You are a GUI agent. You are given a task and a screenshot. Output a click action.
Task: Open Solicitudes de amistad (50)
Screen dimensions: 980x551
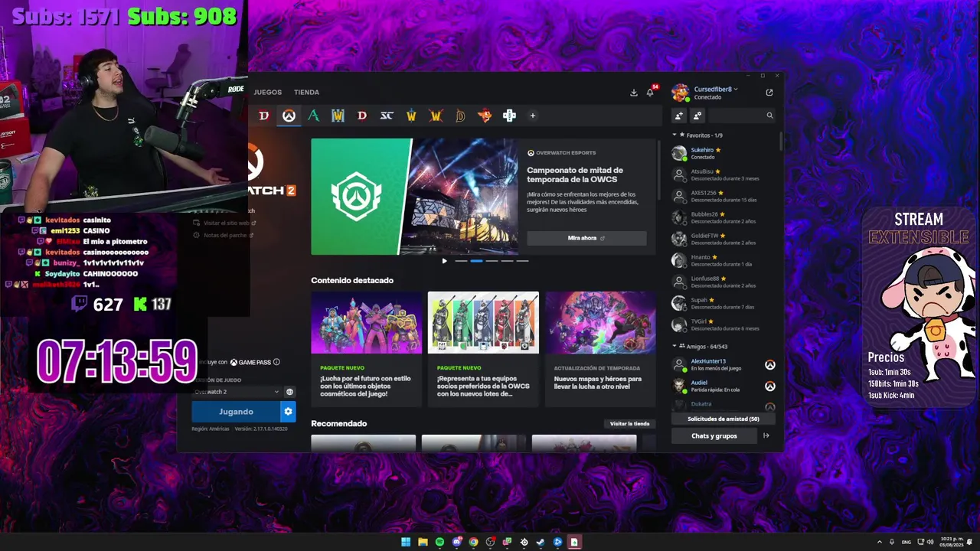(x=724, y=419)
